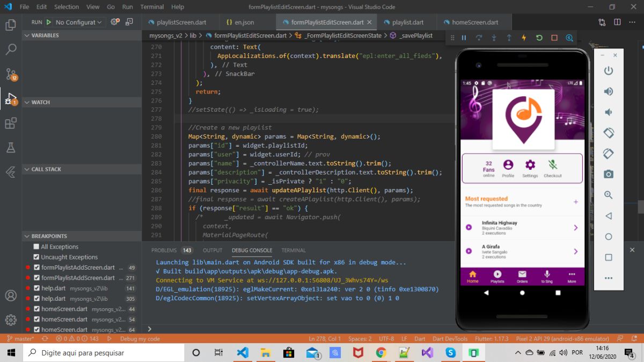Click emulator side panel zoom magnifier
644x362 pixels.
click(x=609, y=195)
